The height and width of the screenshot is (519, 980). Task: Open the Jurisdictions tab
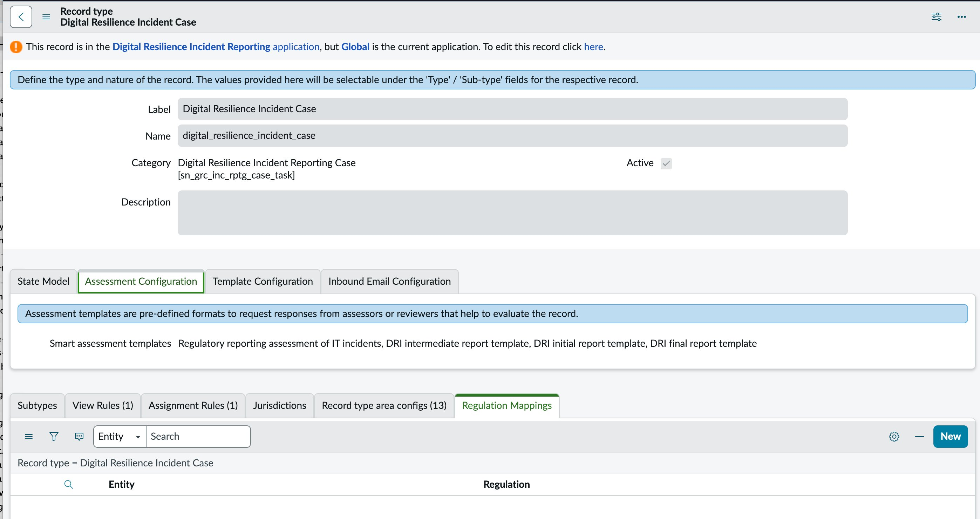point(279,405)
